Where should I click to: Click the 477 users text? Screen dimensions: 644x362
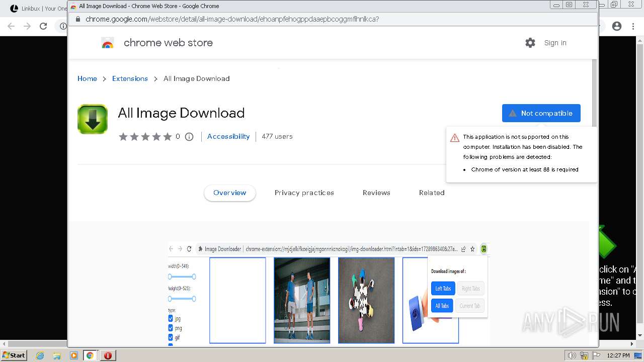277,136
